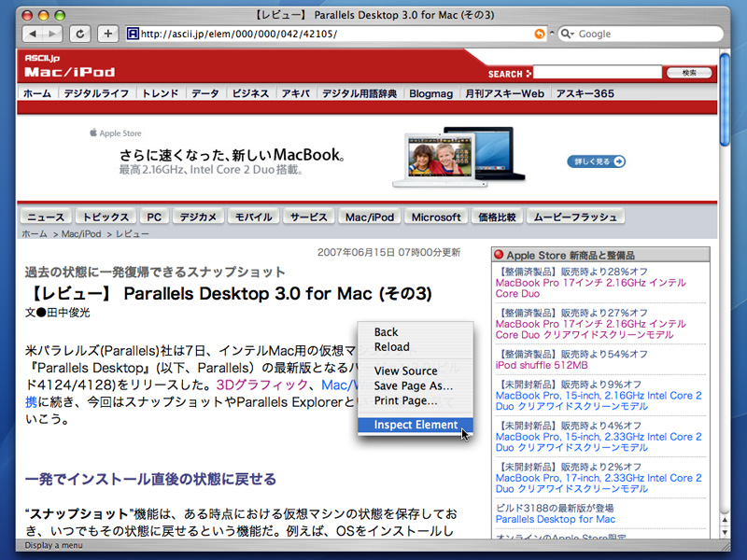Reload the page with the toolbar reload icon
Viewport: 747px width, 560px height.
pyautogui.click(x=80, y=34)
